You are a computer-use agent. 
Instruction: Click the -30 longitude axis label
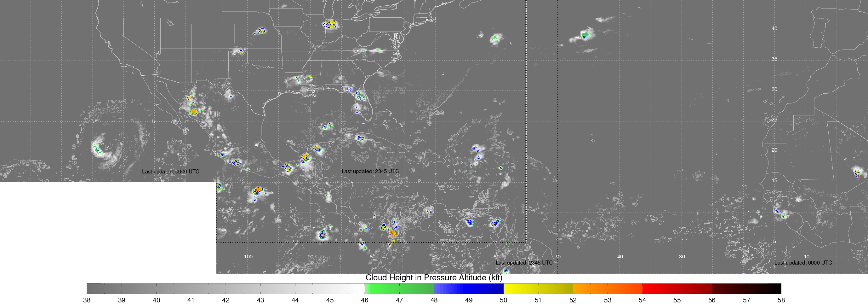(x=681, y=257)
